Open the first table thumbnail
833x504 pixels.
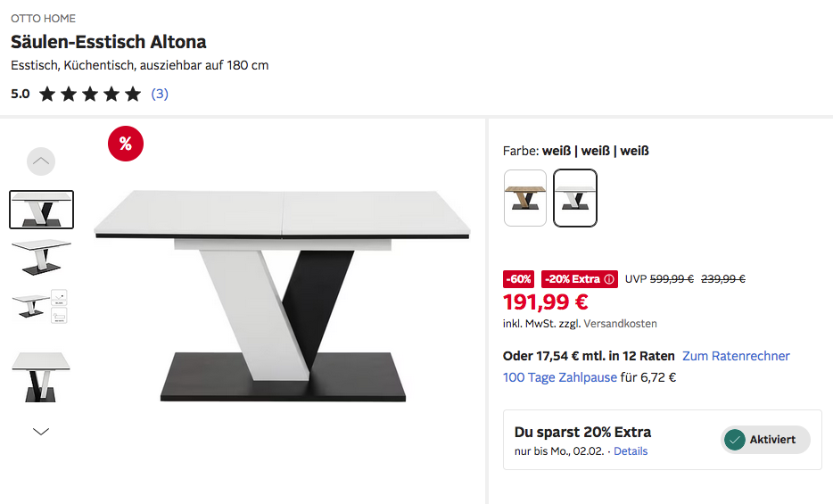tap(41, 210)
